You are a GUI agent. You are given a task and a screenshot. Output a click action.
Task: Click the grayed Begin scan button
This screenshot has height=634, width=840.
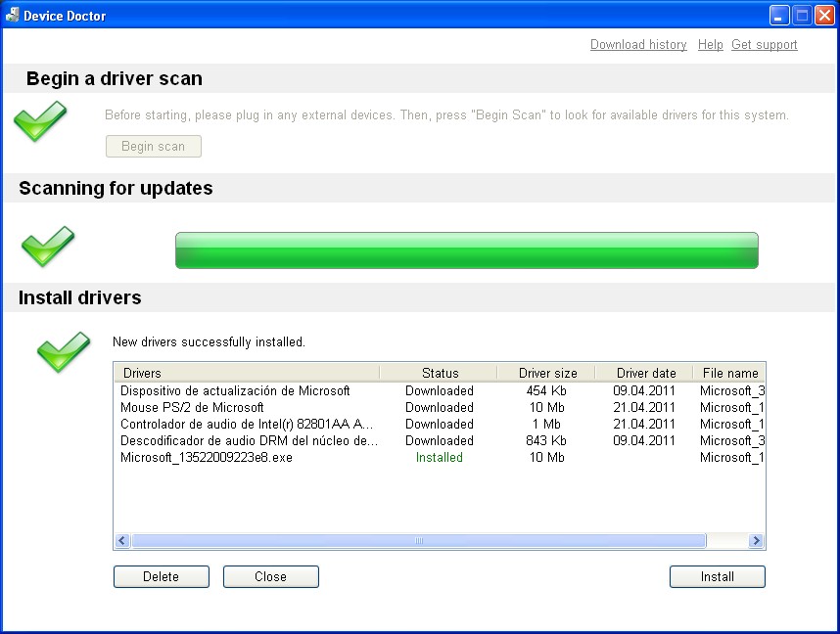[x=154, y=146]
